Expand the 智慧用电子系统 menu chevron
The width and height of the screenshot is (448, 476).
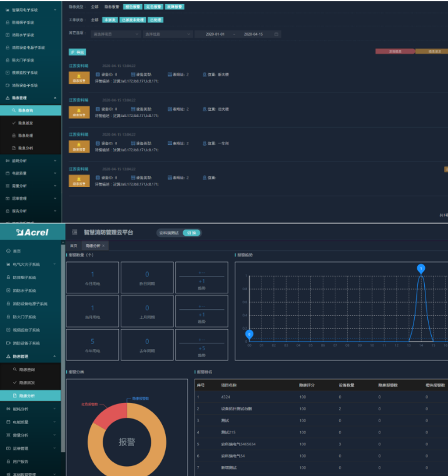click(55, 10)
